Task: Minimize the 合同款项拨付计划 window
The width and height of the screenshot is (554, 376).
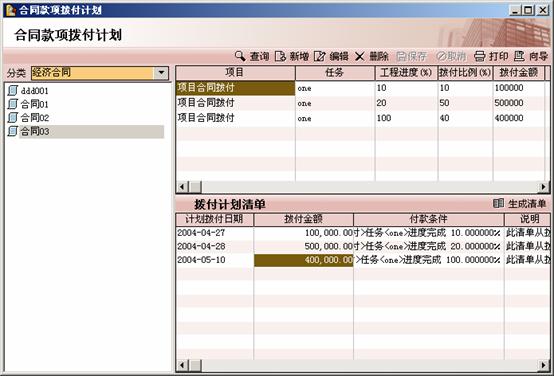Action: click(x=515, y=10)
